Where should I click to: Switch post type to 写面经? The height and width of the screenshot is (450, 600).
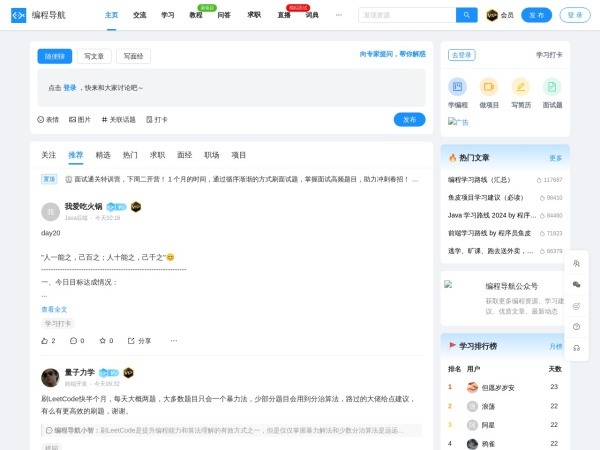133,56
